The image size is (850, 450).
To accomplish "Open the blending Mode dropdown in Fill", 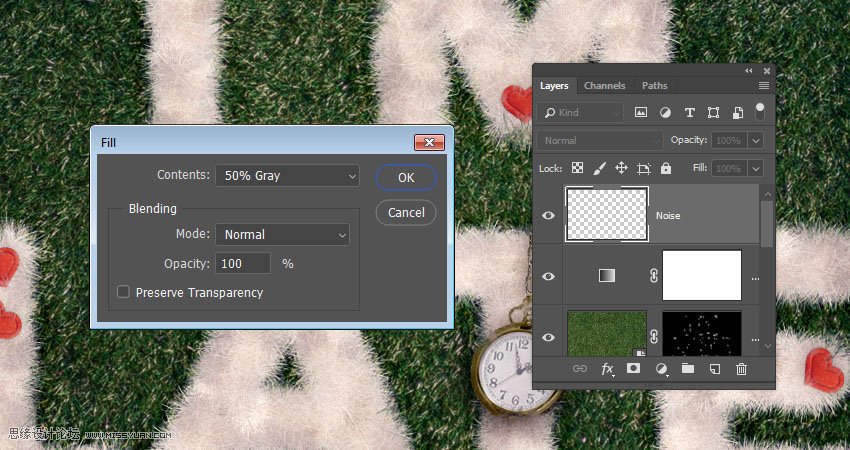I will 282,235.
